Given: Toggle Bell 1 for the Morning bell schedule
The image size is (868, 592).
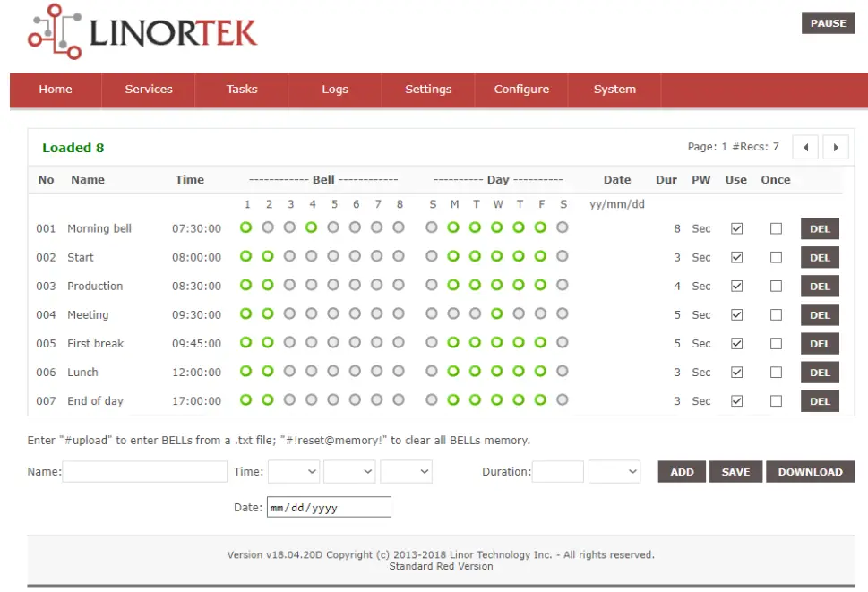Looking at the screenshot, I should 247,227.
